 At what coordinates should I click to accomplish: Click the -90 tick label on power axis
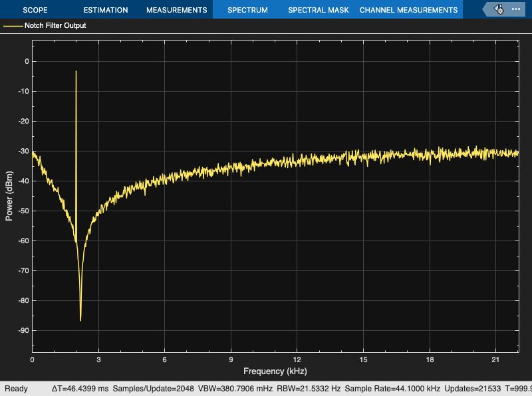pyautogui.click(x=24, y=331)
